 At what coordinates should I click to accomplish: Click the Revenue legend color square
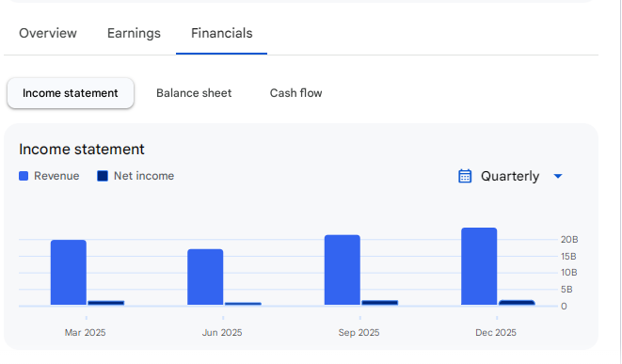tap(24, 176)
